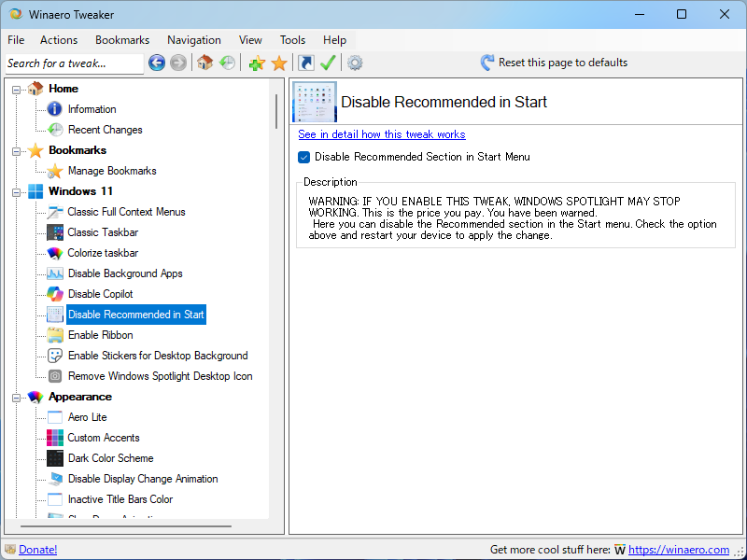Click the Enable Ribbon icon
Viewport: 747px width, 560px height.
(55, 335)
